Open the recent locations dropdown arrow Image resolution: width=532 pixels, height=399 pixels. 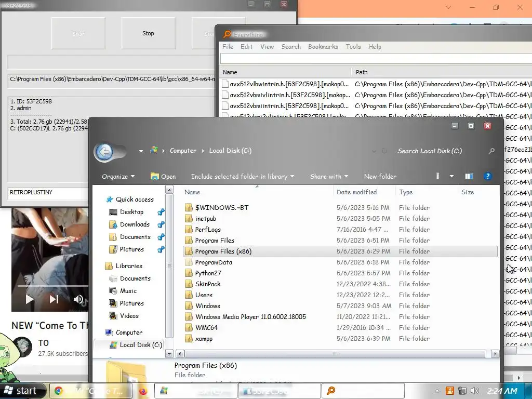(x=141, y=151)
